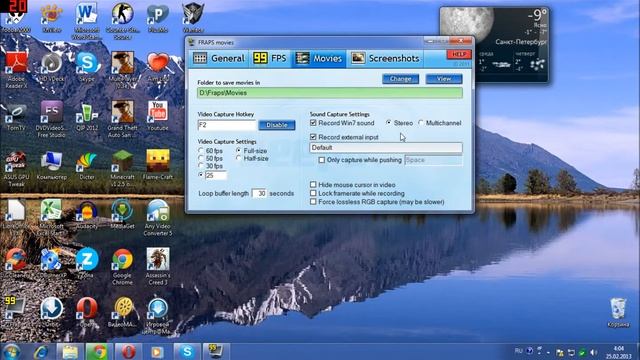Screen dimensions: 640x360
Task: Open the Default input device dropdown
Action: [386, 148]
